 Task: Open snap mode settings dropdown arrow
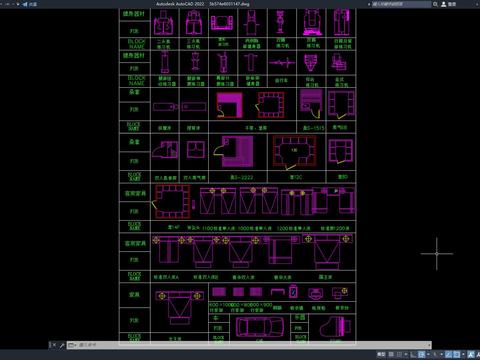406,354
